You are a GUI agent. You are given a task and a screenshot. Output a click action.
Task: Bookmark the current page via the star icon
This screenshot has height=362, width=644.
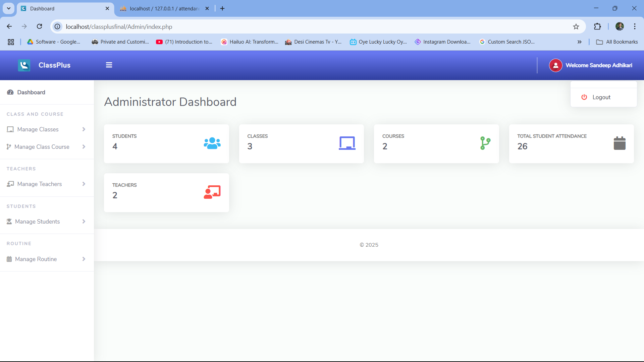tap(576, 26)
